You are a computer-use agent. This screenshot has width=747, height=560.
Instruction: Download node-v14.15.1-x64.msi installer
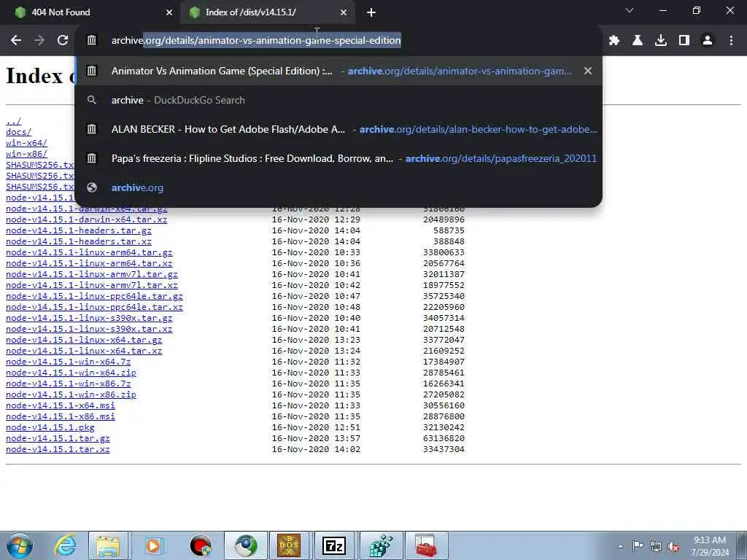point(61,405)
